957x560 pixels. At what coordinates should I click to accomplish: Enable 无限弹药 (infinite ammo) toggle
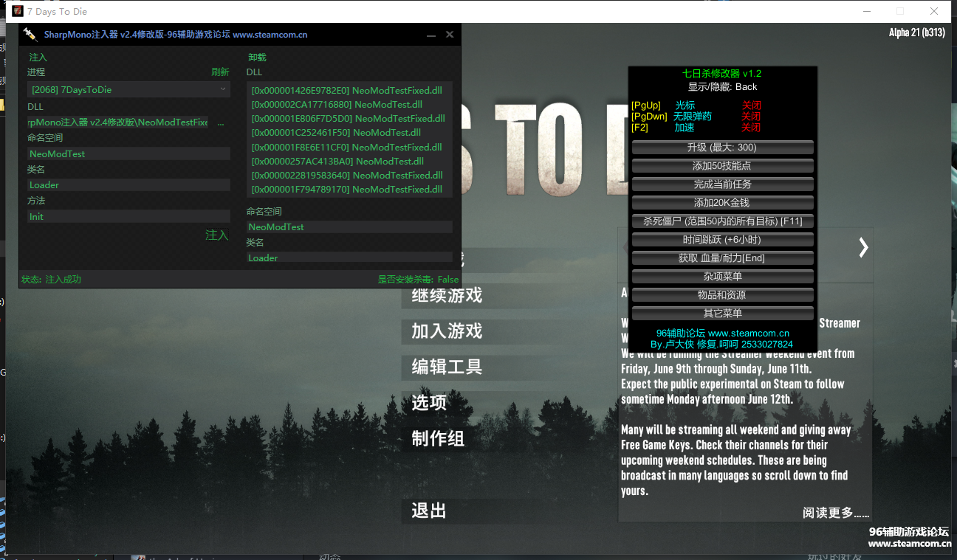751,116
